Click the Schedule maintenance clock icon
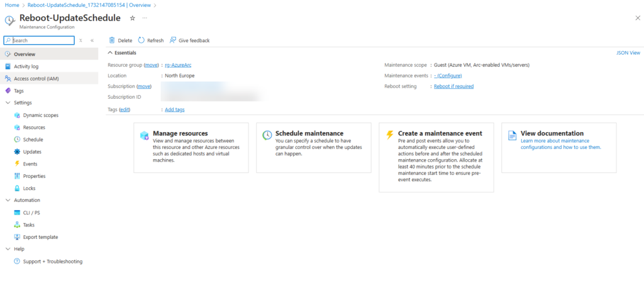 pos(267,135)
